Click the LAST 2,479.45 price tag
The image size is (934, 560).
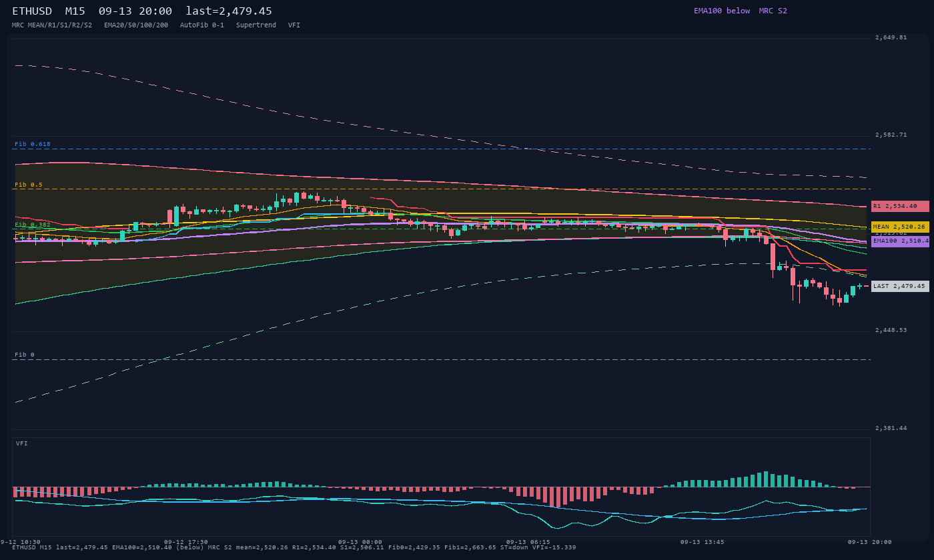[x=900, y=286]
